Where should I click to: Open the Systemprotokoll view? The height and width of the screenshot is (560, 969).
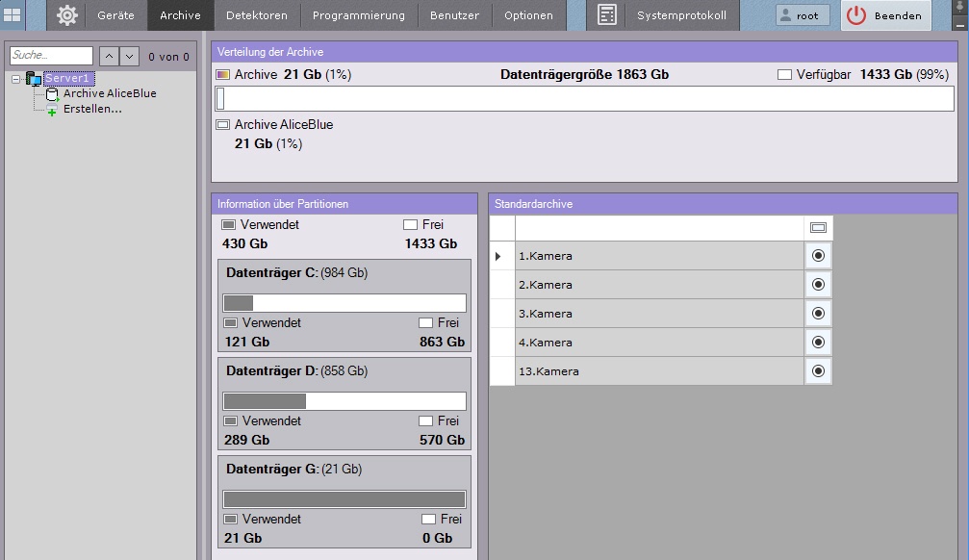coord(681,15)
